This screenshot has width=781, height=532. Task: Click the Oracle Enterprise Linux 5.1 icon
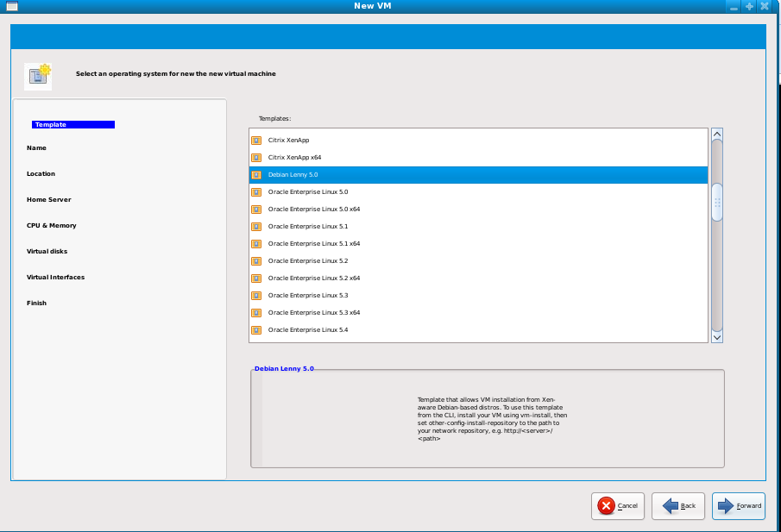tap(255, 226)
